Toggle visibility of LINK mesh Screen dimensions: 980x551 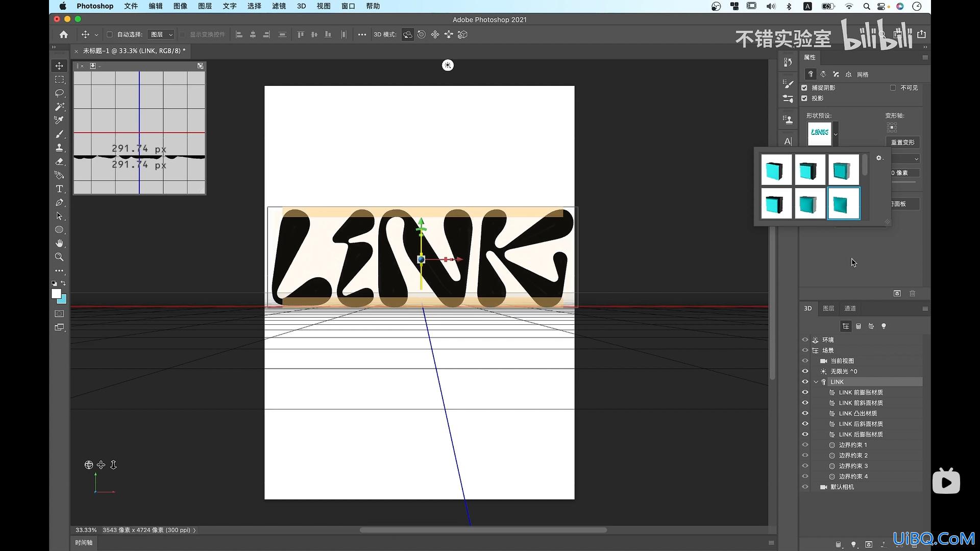click(x=805, y=381)
